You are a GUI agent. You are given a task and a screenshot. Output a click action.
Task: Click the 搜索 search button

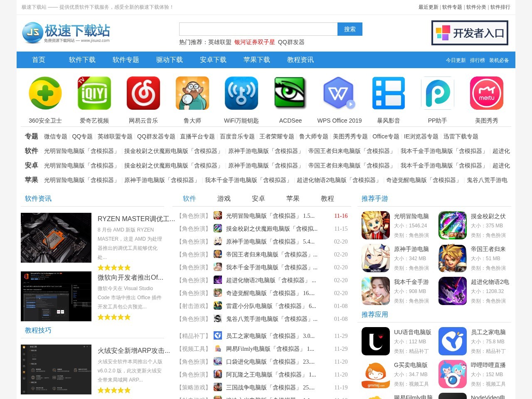[x=350, y=29]
